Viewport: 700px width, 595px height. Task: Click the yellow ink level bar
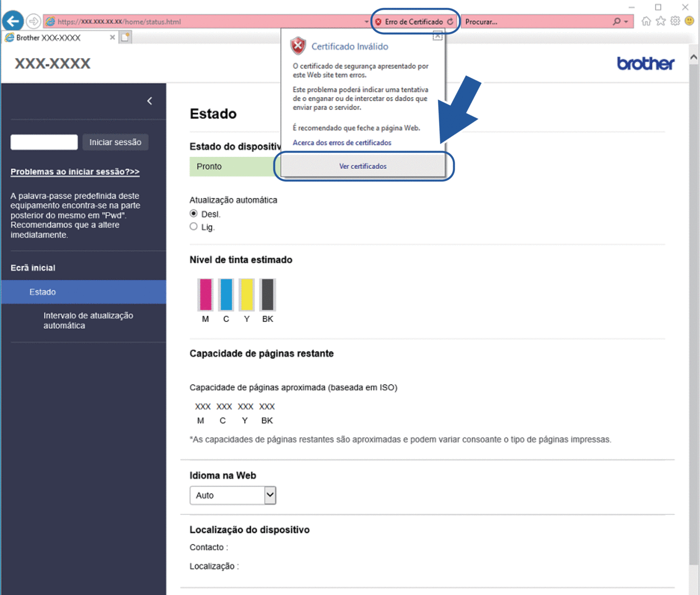247,295
